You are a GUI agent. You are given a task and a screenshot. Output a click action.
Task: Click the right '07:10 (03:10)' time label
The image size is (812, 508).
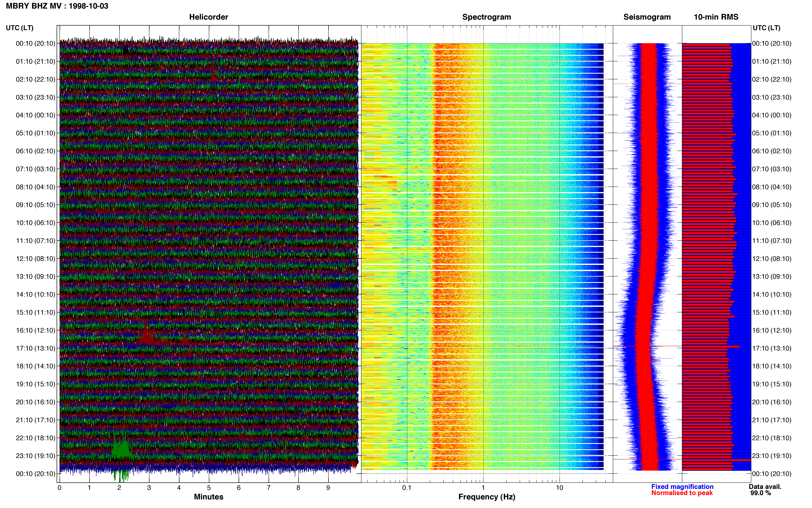772,169
